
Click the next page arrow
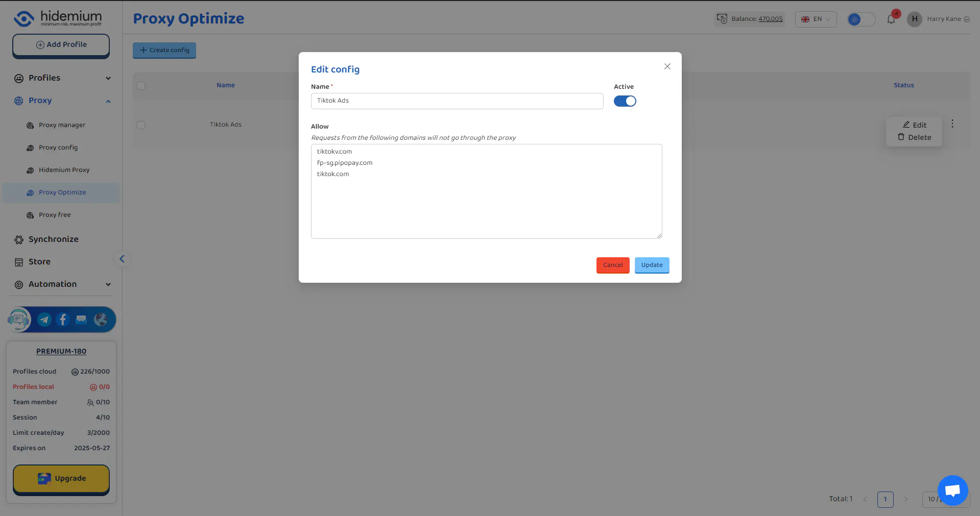[x=906, y=499]
